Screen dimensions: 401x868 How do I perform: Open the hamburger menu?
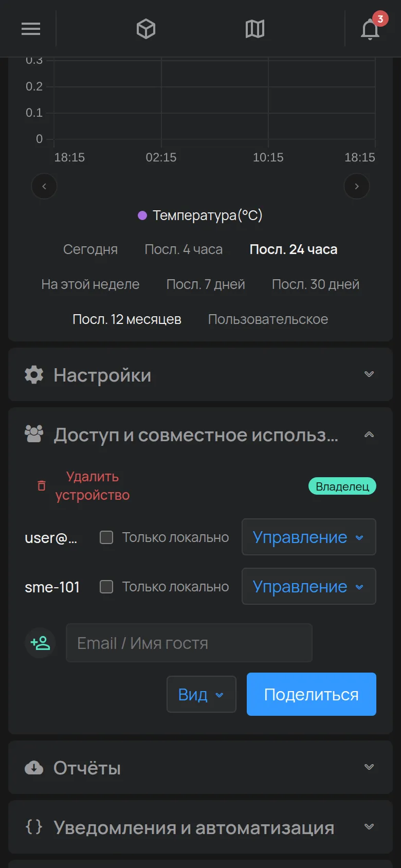pyautogui.click(x=31, y=29)
